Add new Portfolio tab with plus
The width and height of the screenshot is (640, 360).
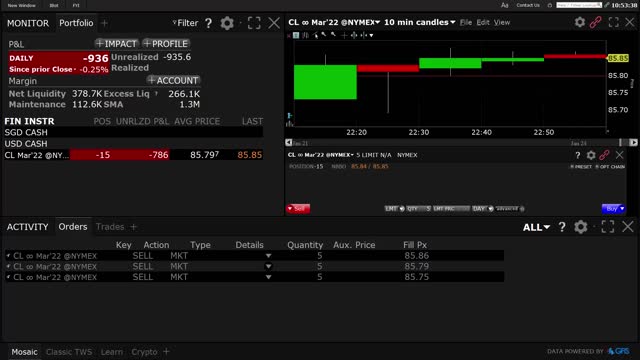(x=104, y=23)
